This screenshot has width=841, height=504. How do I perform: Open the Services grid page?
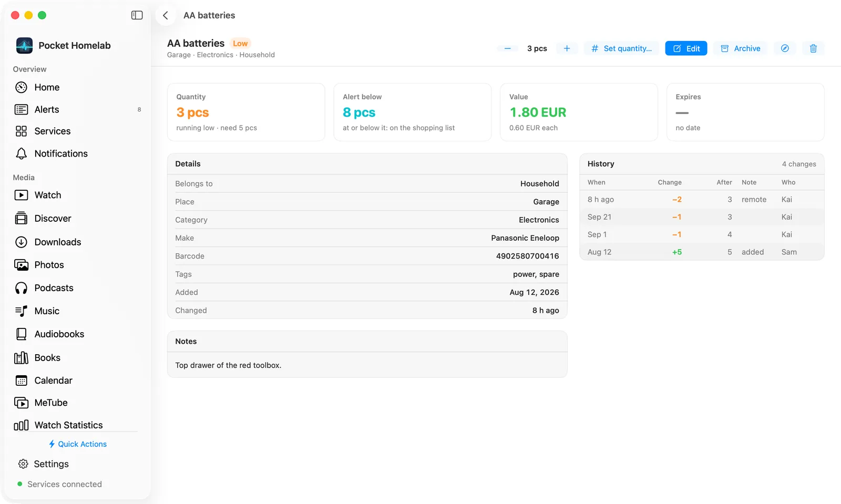point(77,131)
